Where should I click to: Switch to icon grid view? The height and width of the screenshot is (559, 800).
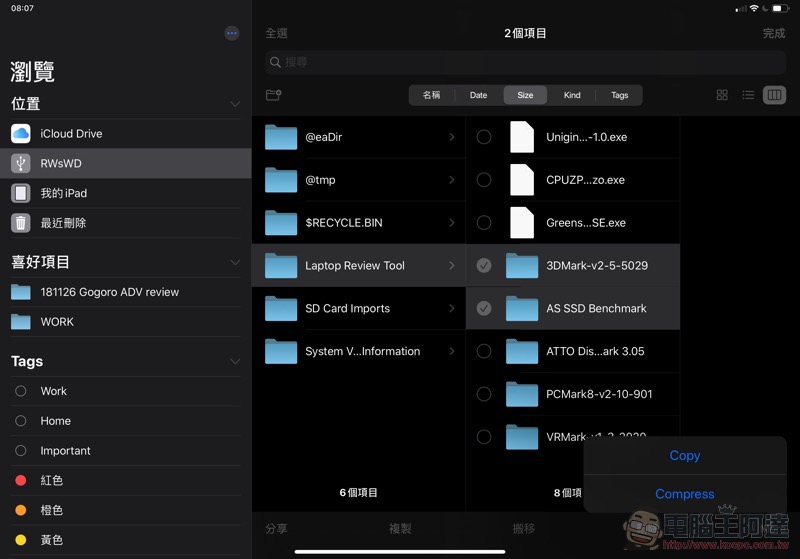(722, 95)
